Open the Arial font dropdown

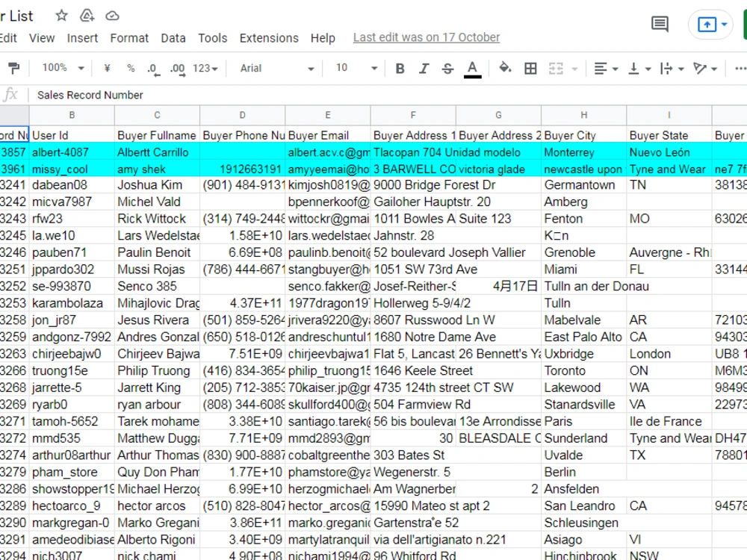(277, 69)
